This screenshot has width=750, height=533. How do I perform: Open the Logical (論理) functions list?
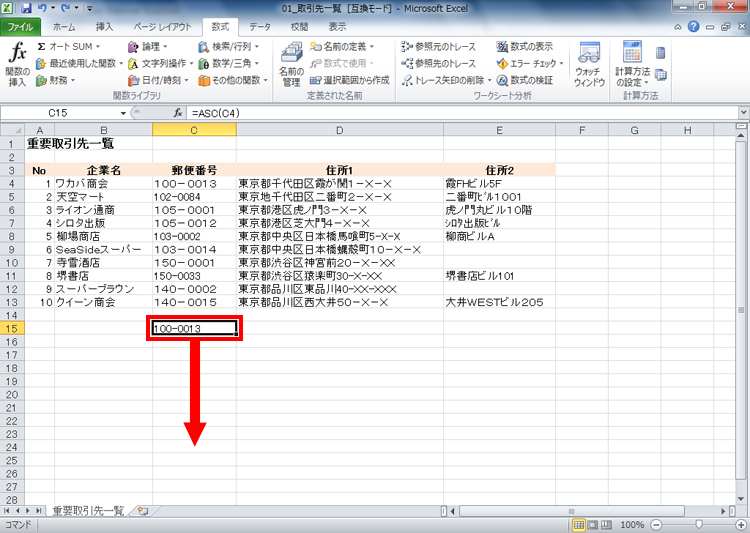click(x=148, y=46)
